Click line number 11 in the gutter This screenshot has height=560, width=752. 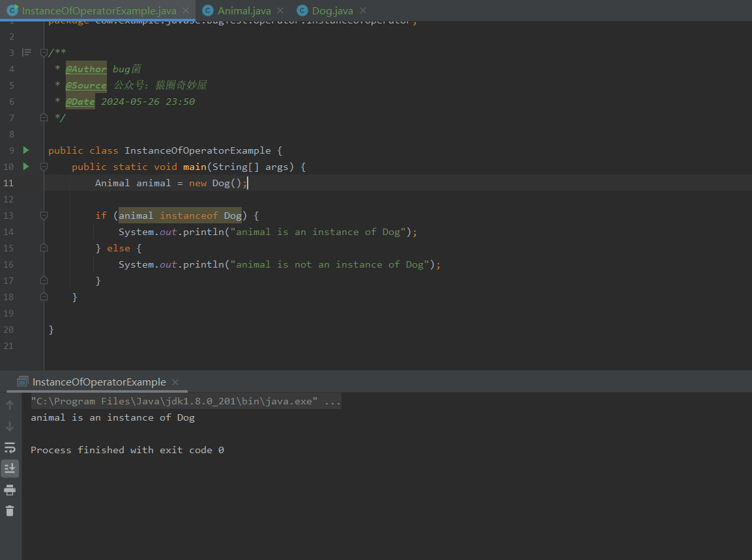coord(8,183)
